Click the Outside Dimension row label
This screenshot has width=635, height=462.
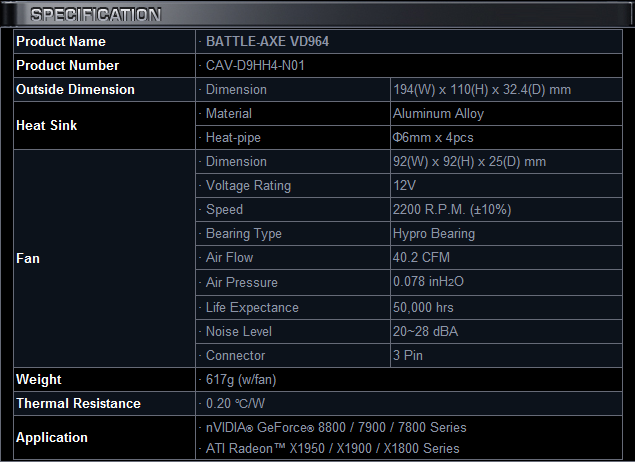click(75, 90)
